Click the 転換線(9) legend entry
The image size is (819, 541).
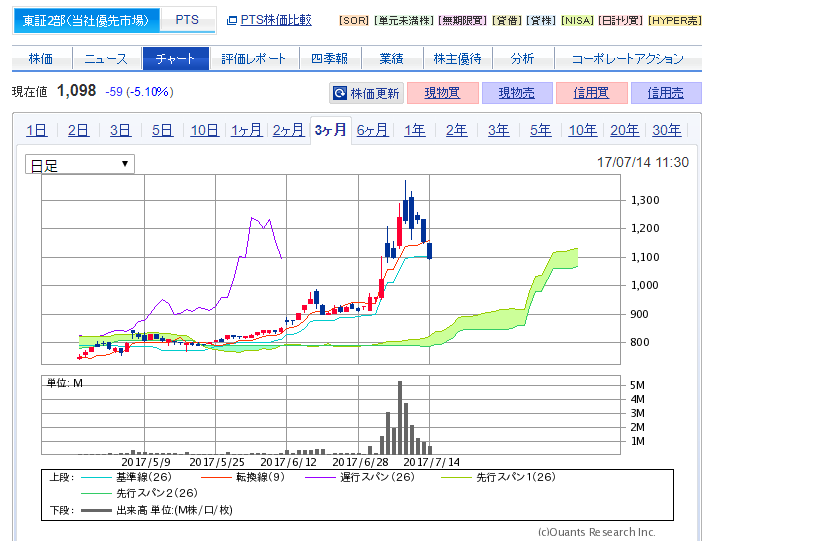point(242,477)
